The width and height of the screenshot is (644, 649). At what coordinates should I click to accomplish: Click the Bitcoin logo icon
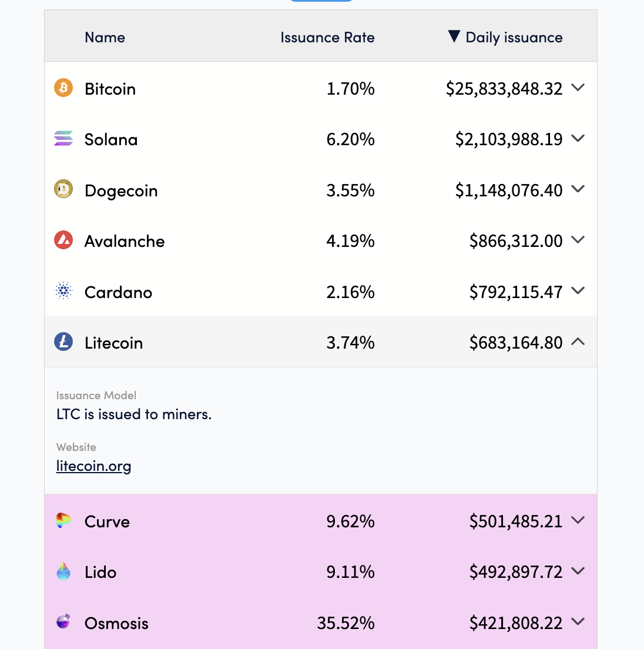click(x=63, y=88)
